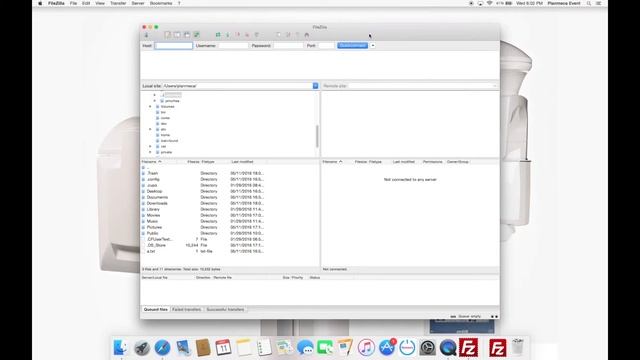Click the Username input field
Viewport: 640px width, 360px height.
click(x=233, y=46)
